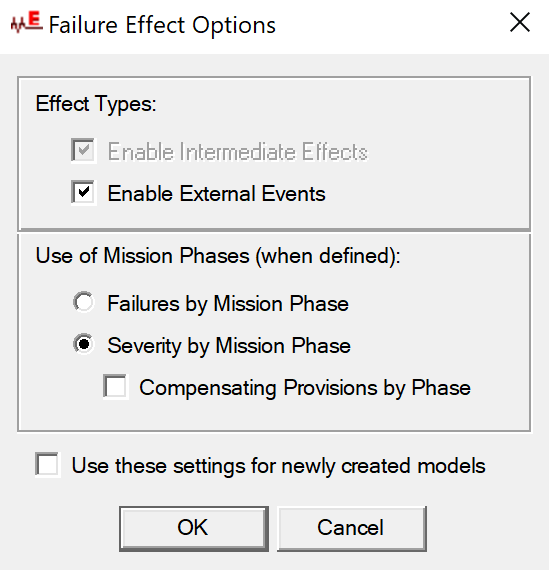Dismiss the dialog with the Cancel button

[x=352, y=529]
